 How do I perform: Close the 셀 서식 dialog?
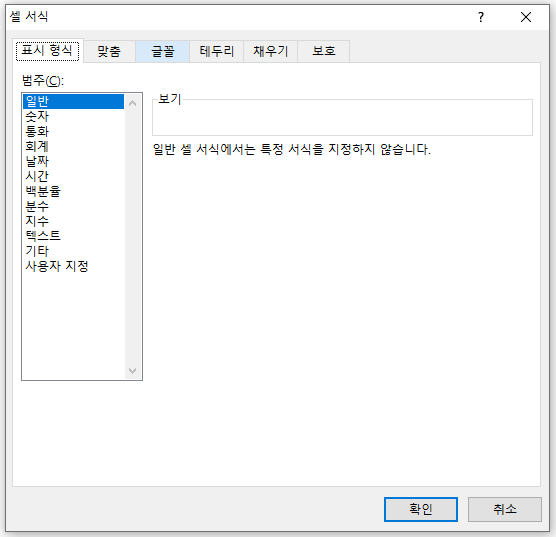click(526, 17)
